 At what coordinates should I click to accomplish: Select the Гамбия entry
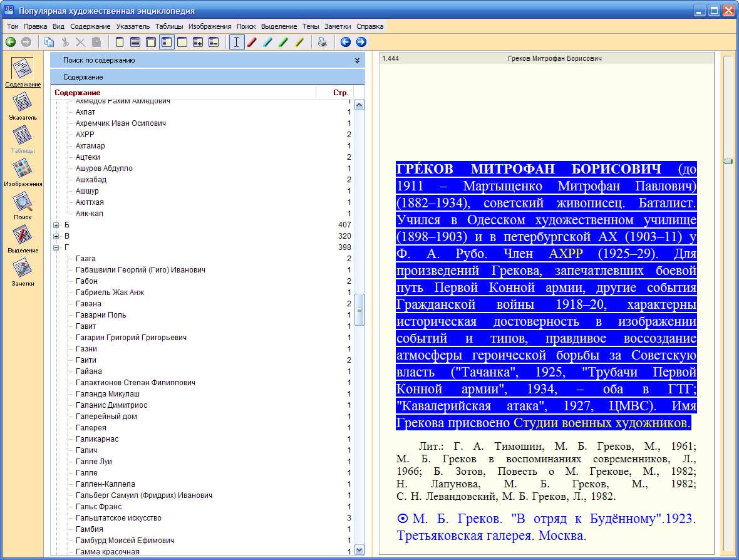coord(89,529)
